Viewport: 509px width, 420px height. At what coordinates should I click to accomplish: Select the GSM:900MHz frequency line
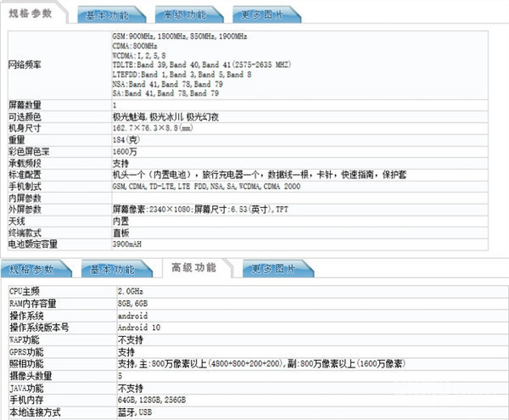180,36
